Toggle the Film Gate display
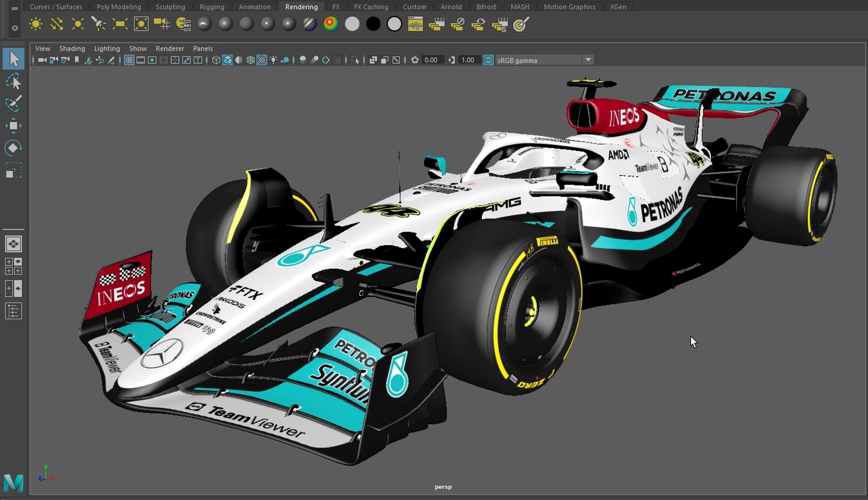The width and height of the screenshot is (868, 500). [x=141, y=60]
